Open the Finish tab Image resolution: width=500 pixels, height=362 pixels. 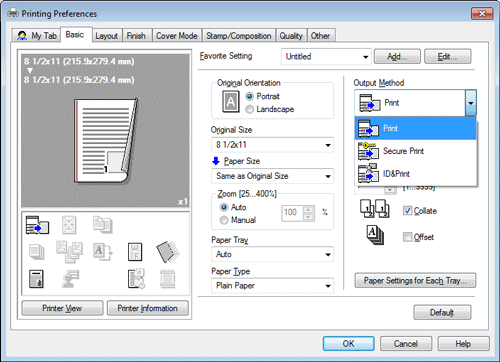click(x=136, y=36)
